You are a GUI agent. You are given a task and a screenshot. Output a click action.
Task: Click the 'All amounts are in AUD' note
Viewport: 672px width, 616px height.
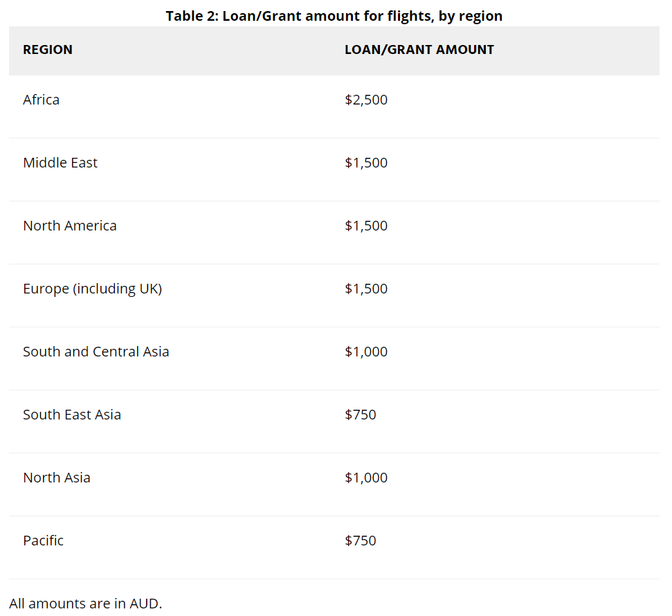pyautogui.click(x=86, y=604)
